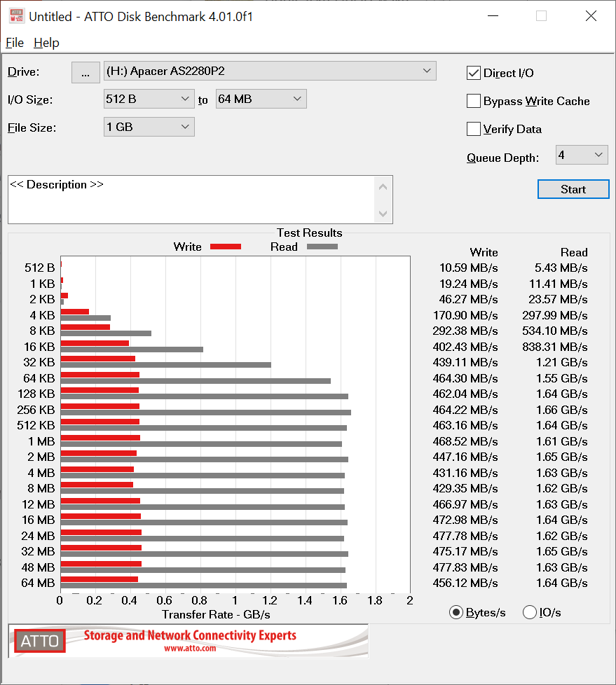Click the window title Untitled - ATTO Disk Benchmark
Viewport: 616px width, 685px height.
point(141,17)
